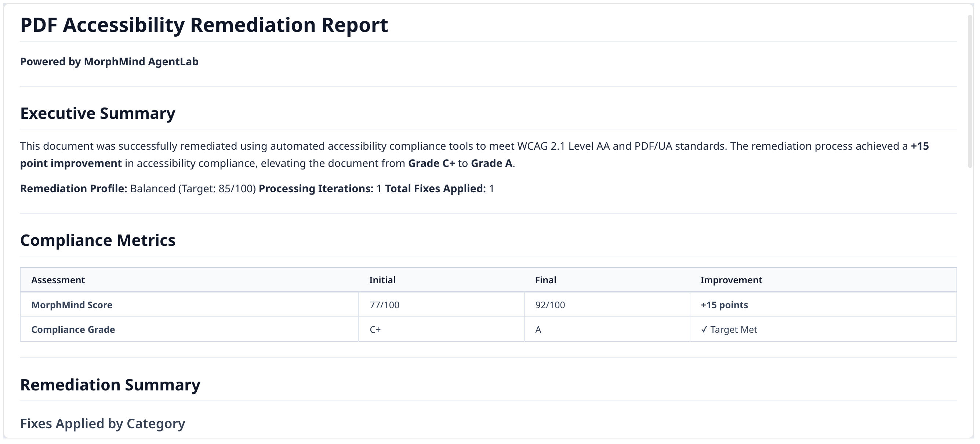Click the +15 points table cell
Screen dimensions: 980x444
[724, 305]
